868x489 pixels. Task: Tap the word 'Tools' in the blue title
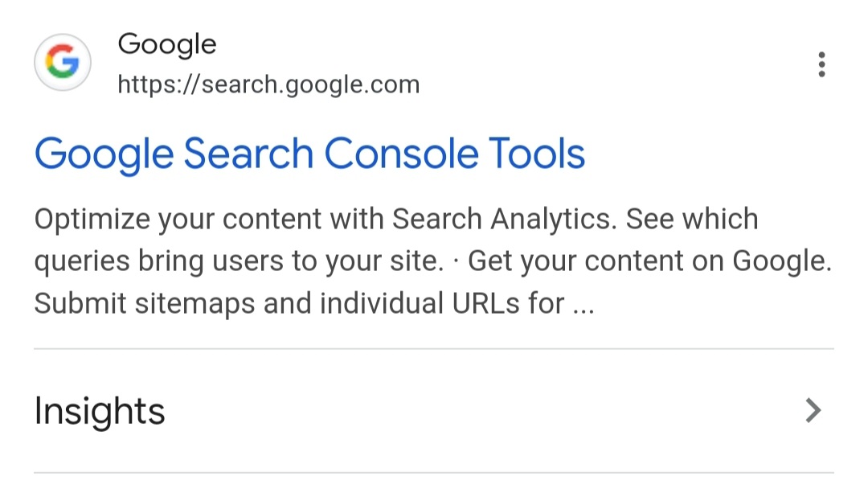536,154
